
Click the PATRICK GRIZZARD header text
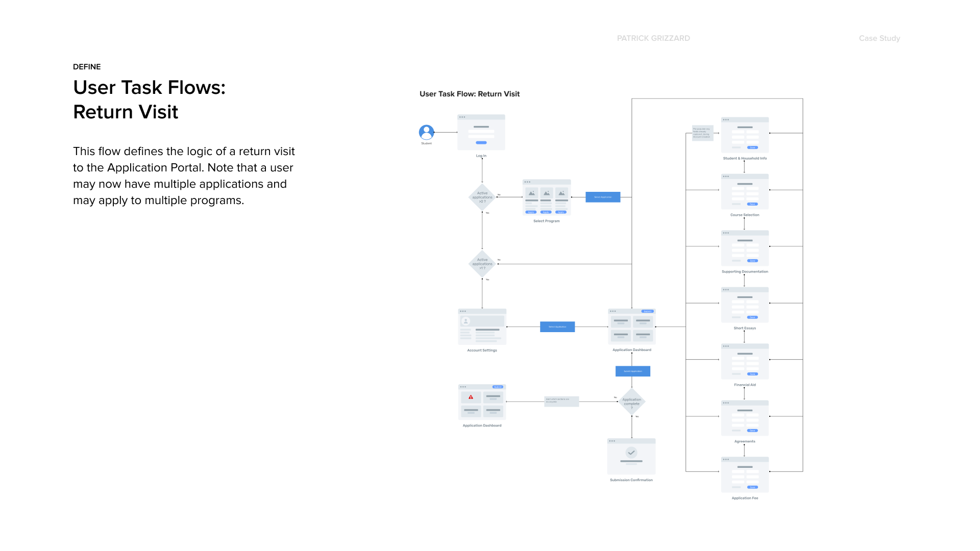(653, 38)
